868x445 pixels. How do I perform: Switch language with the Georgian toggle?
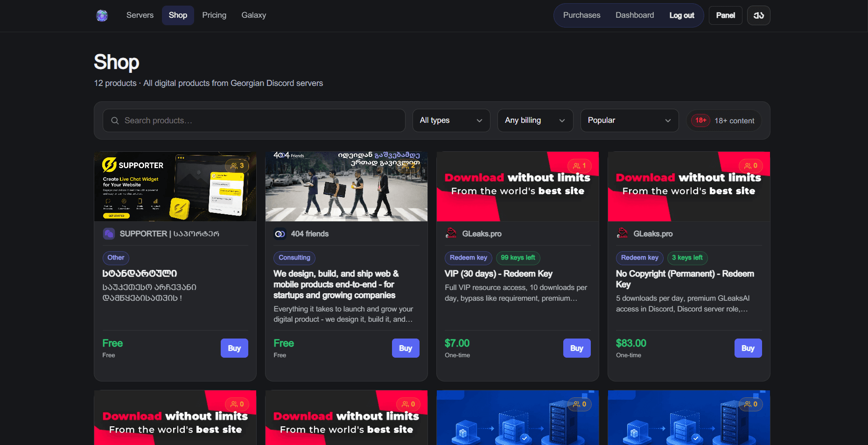[x=759, y=15]
